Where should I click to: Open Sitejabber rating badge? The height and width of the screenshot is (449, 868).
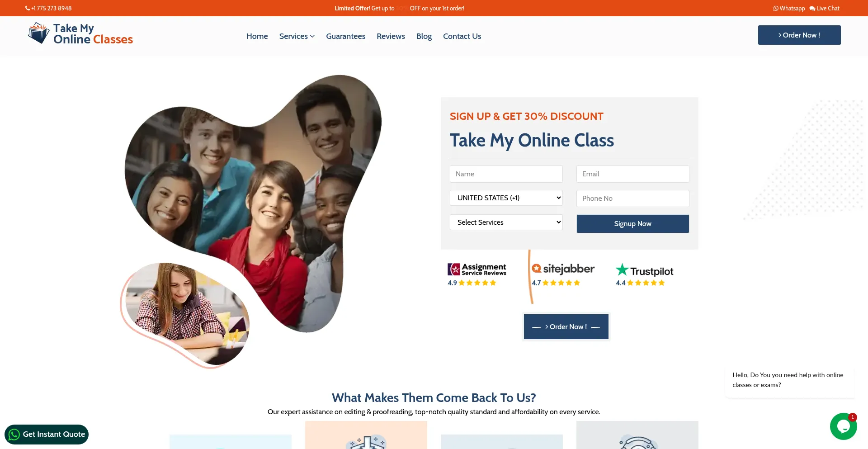[563, 274]
